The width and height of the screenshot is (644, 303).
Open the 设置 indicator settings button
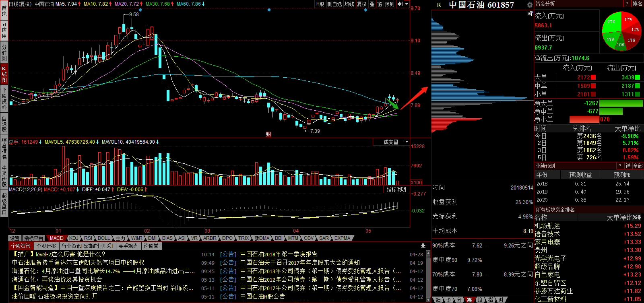pos(14,238)
